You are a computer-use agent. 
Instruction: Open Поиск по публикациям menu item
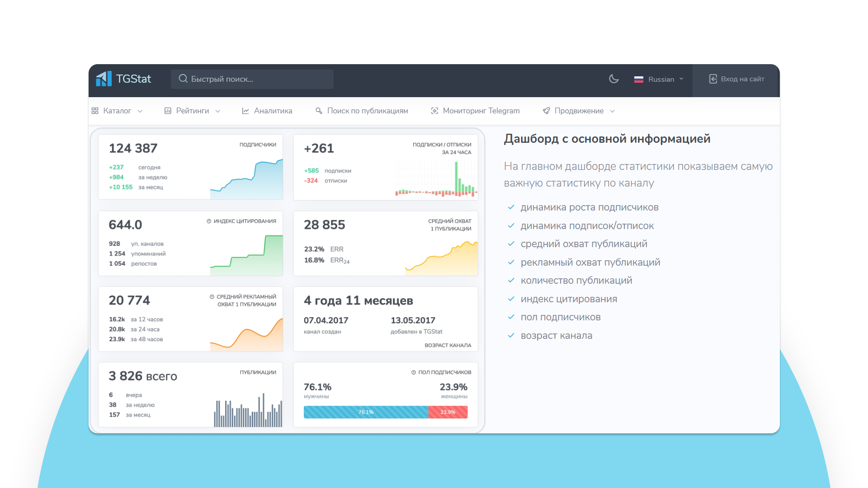(x=367, y=111)
